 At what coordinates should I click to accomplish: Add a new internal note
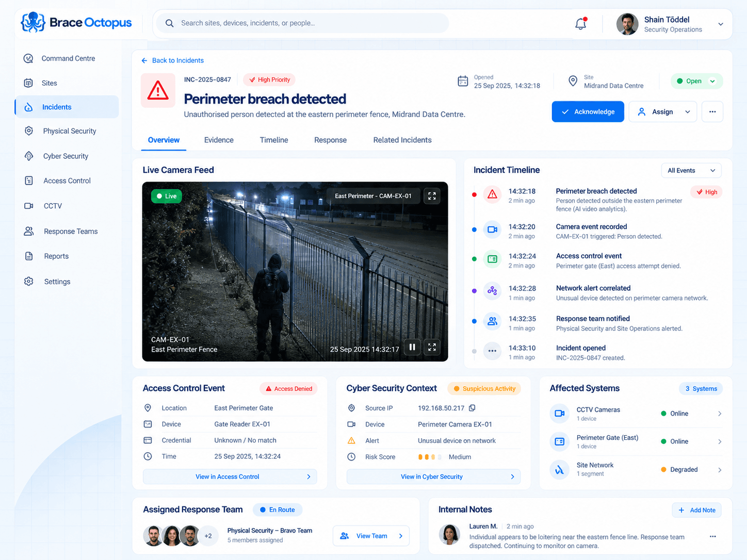tap(696, 510)
